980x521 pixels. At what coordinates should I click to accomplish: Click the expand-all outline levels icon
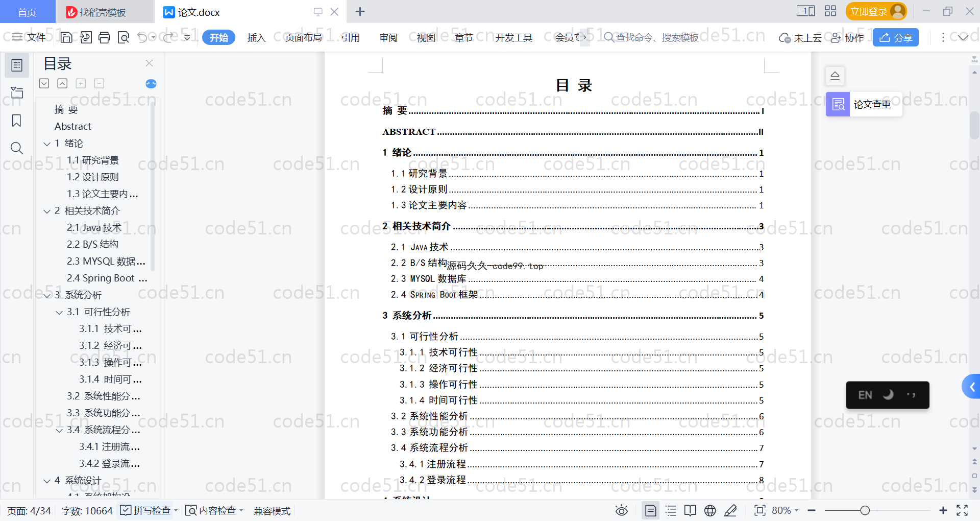[x=44, y=83]
